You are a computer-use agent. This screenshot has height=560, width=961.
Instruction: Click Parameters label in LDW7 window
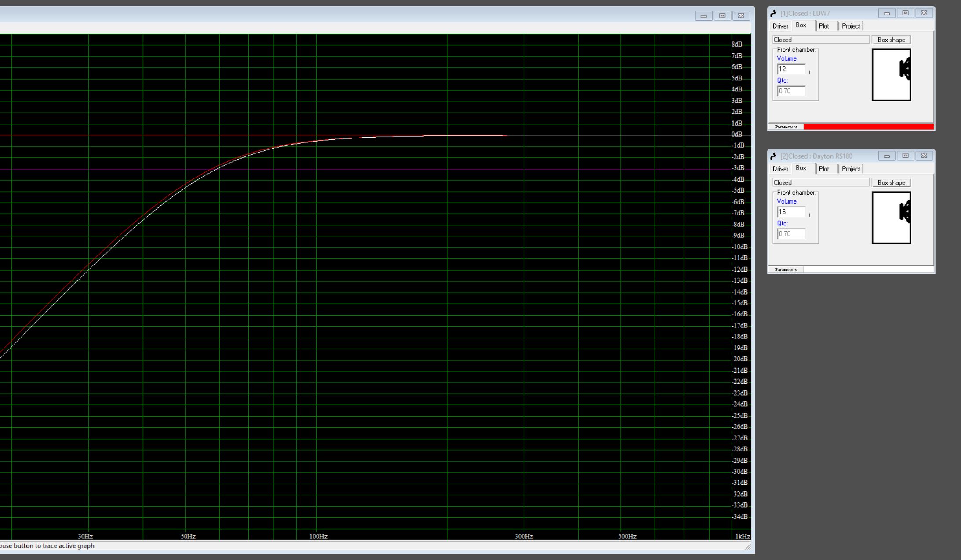point(786,127)
